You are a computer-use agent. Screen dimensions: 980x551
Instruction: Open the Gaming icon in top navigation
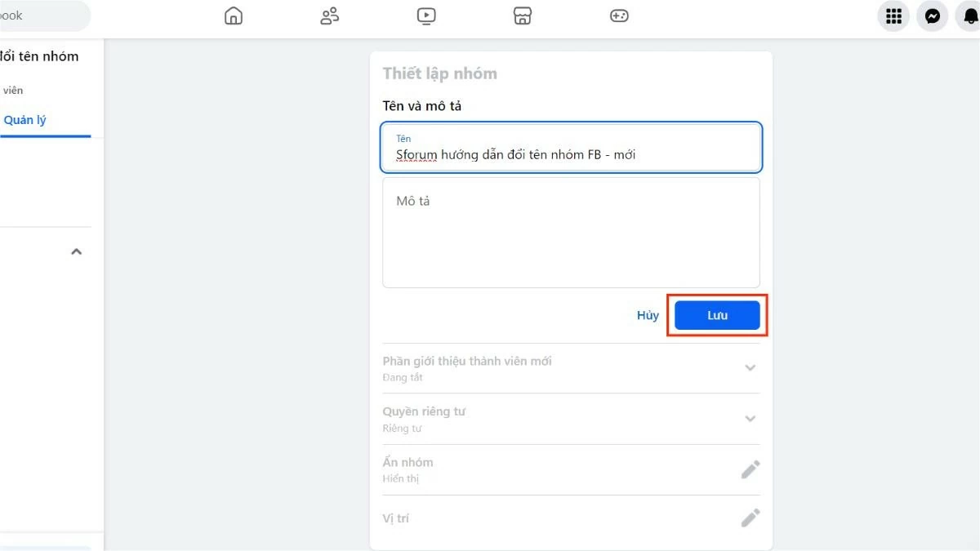pyautogui.click(x=618, y=16)
